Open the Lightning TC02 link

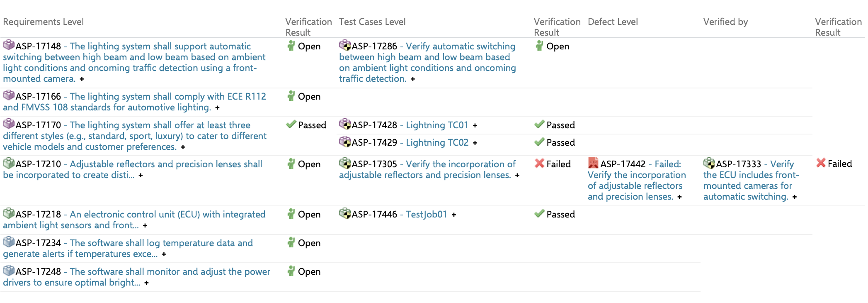tap(437, 142)
